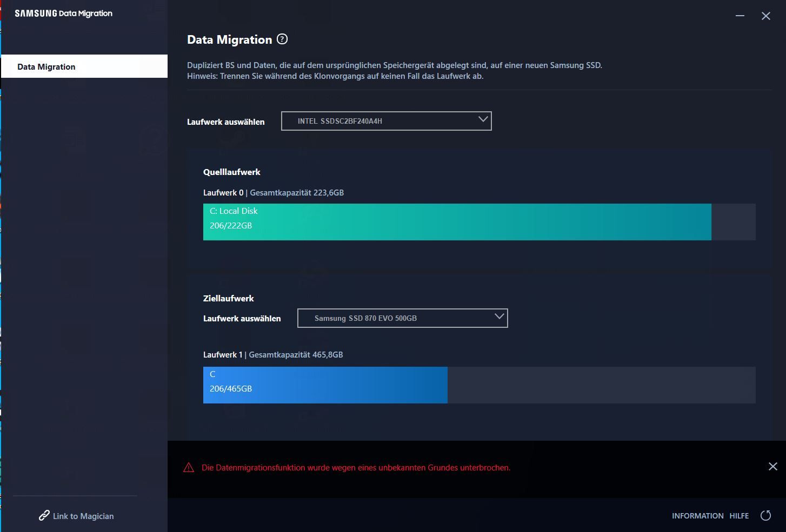Click the Laufwerk 0 Gesamtkapazität 223,6GB text
Viewport: 786px width, 532px height.
point(274,192)
